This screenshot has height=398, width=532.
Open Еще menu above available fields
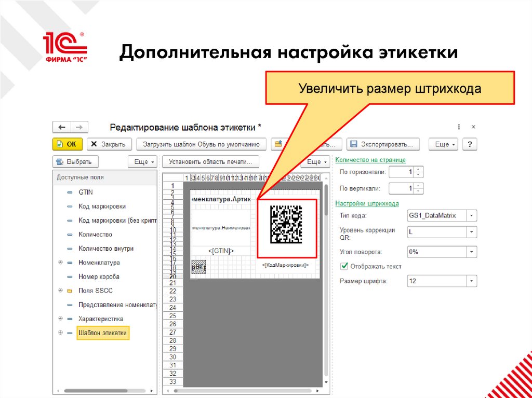pyautogui.click(x=142, y=162)
